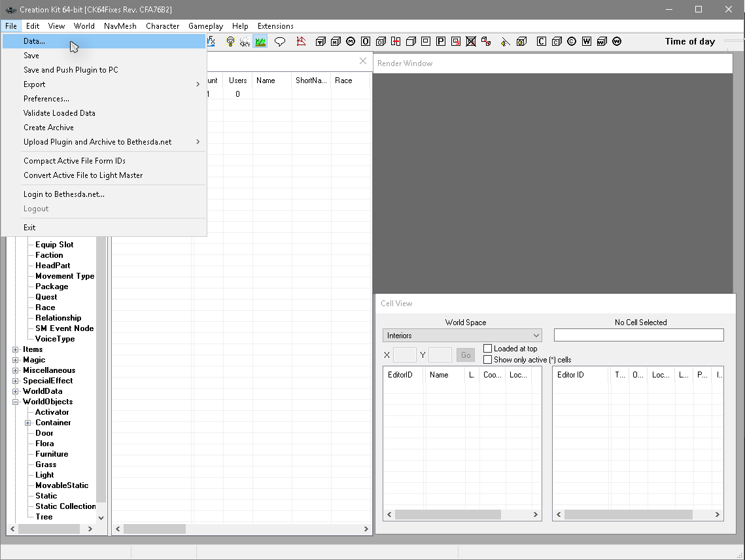Select Create Archive in File menu

pyautogui.click(x=48, y=128)
